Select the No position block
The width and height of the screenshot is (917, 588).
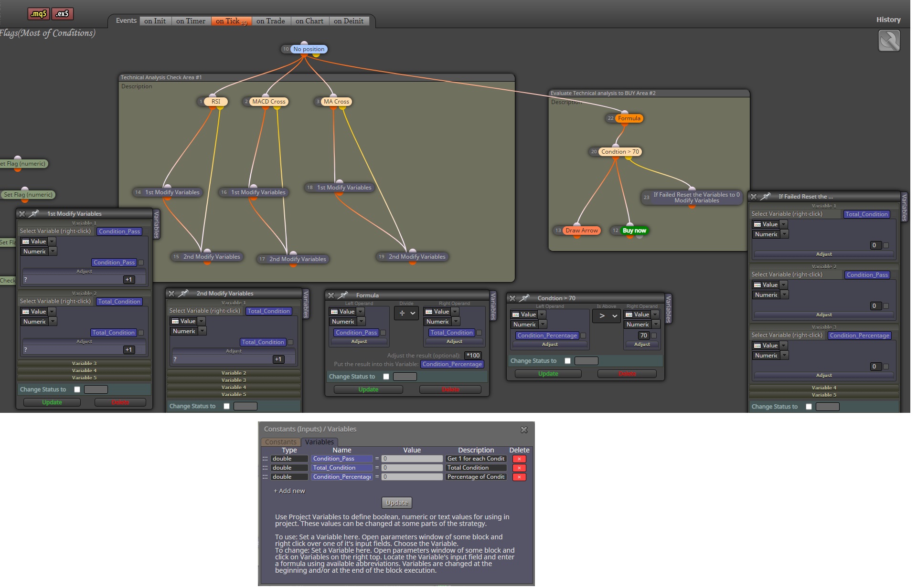tap(309, 49)
